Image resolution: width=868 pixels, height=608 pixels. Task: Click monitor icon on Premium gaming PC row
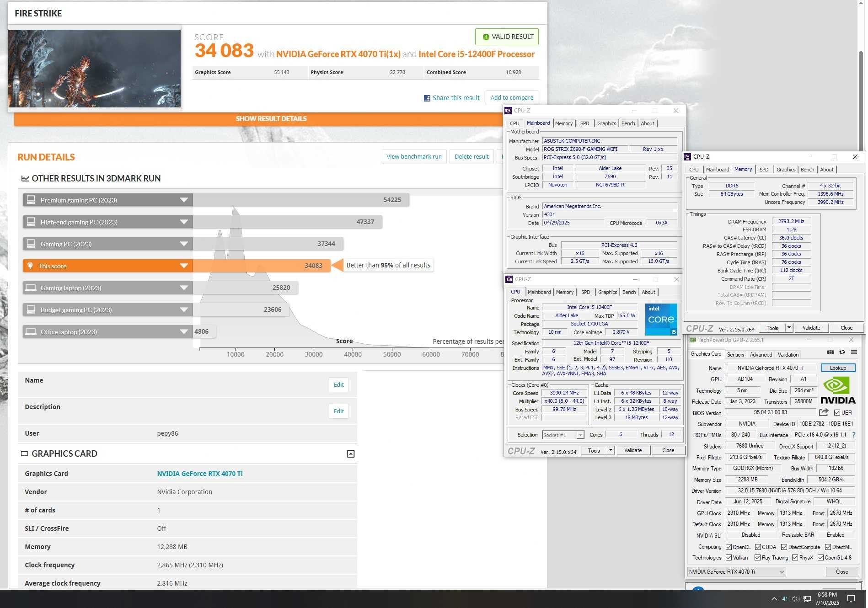[31, 200]
